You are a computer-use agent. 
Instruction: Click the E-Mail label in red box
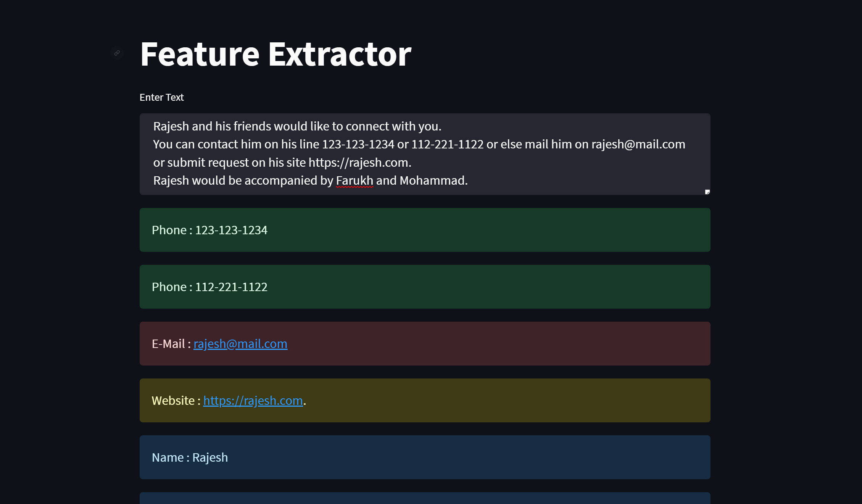(168, 344)
